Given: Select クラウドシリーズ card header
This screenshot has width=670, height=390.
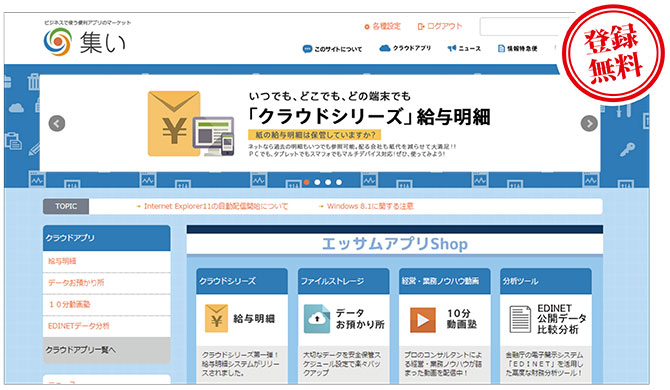Looking at the screenshot, I should (x=242, y=281).
